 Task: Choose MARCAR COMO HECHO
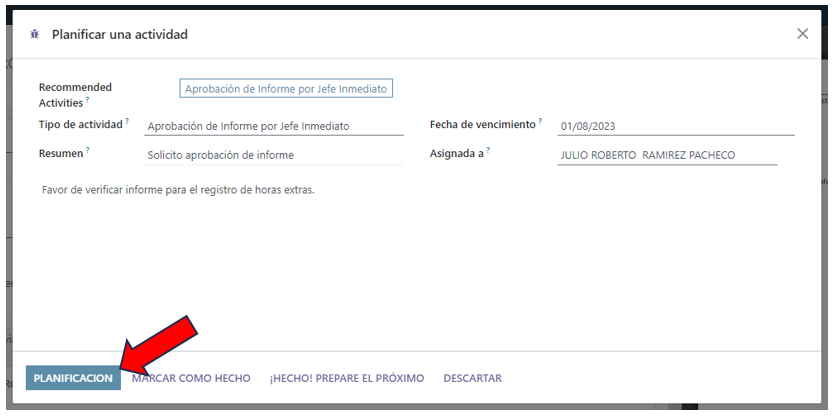point(191,379)
